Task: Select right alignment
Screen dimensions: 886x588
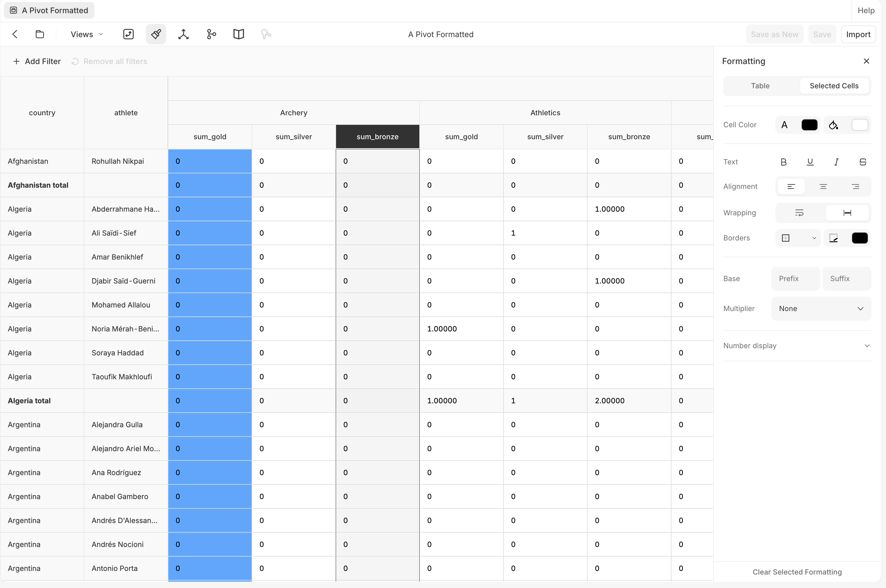Action: pyautogui.click(x=856, y=187)
